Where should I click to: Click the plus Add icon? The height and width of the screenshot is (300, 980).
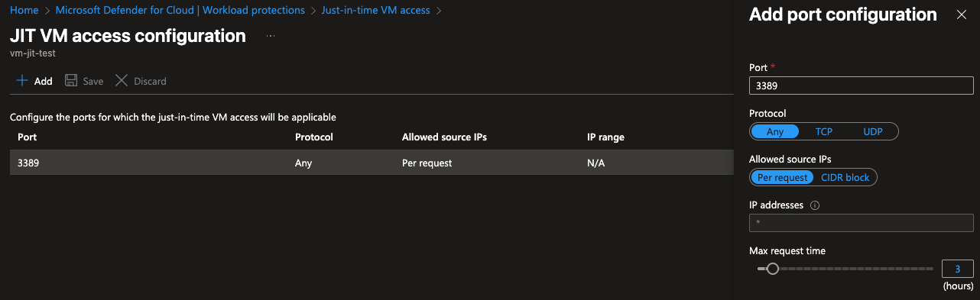22,81
